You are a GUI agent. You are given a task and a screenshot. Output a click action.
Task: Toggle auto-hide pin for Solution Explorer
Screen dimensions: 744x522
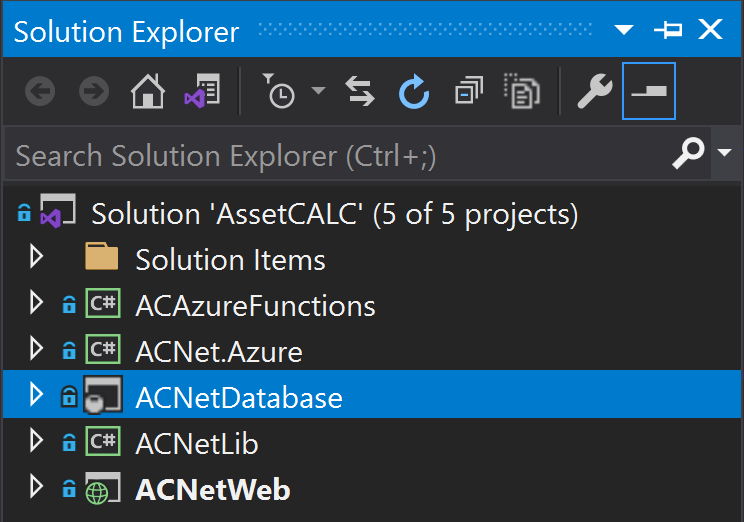668,30
